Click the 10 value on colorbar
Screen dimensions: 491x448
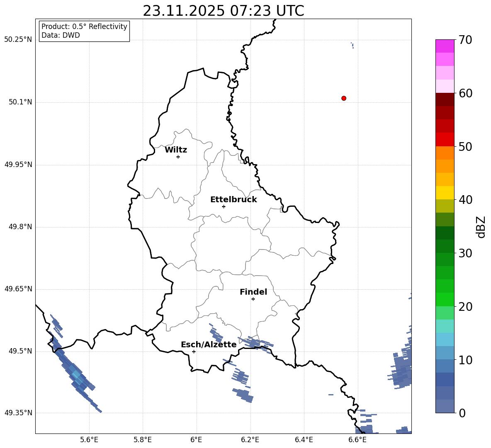[465, 360]
